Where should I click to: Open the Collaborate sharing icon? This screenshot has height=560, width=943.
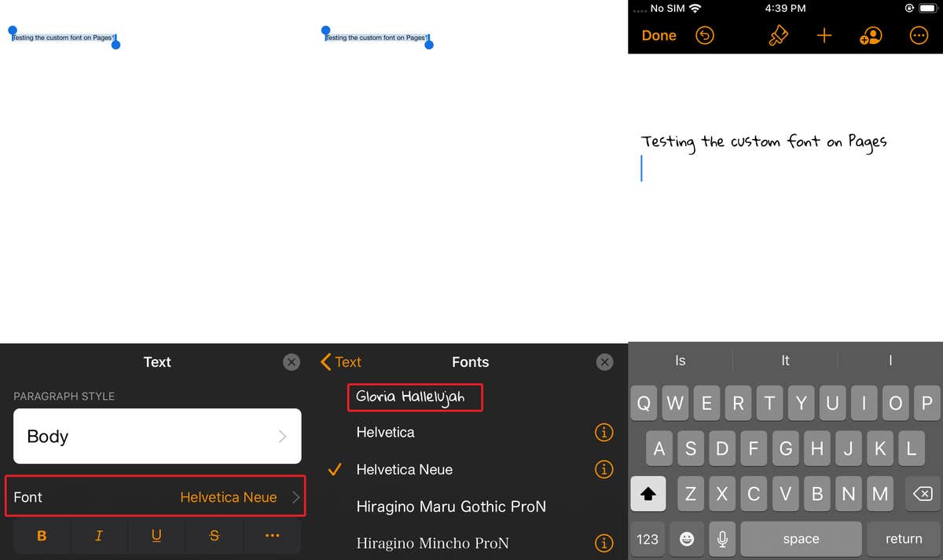[871, 35]
